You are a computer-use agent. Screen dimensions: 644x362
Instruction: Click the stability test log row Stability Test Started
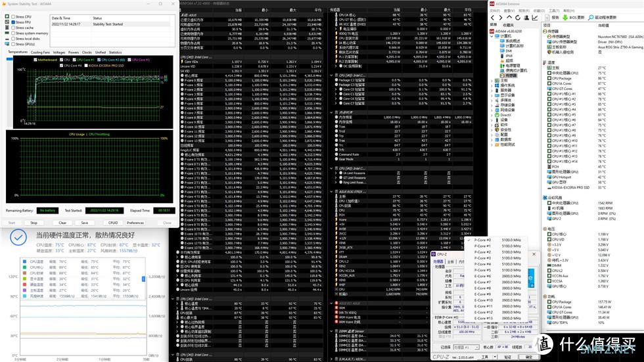(110, 24)
